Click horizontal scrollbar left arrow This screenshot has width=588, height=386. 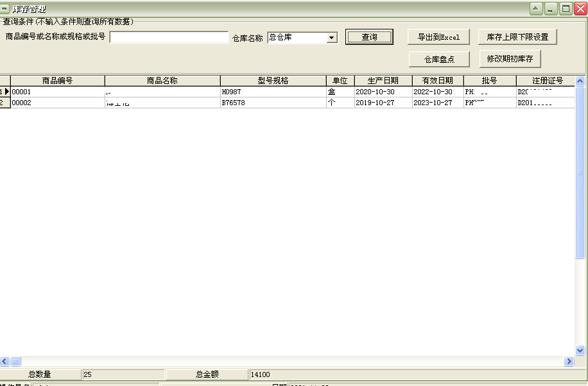tap(4, 361)
